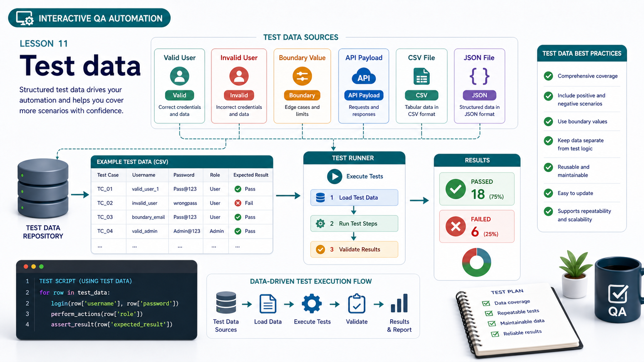This screenshot has height=362, width=644.
Task: Click the API cloud icon
Action: pos(364,77)
